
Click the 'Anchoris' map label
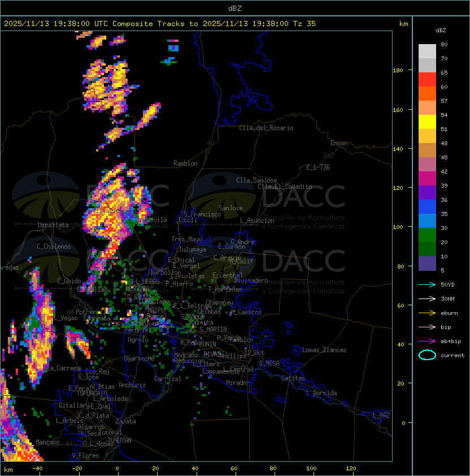coord(132,385)
